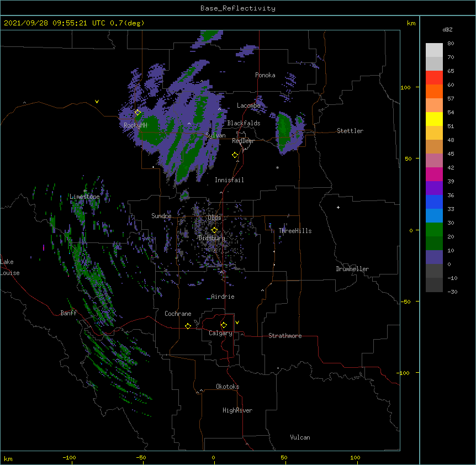The width and height of the screenshot is (476, 465).
Task: Click the asterisk marker above Limestone label
Action: 85,191
